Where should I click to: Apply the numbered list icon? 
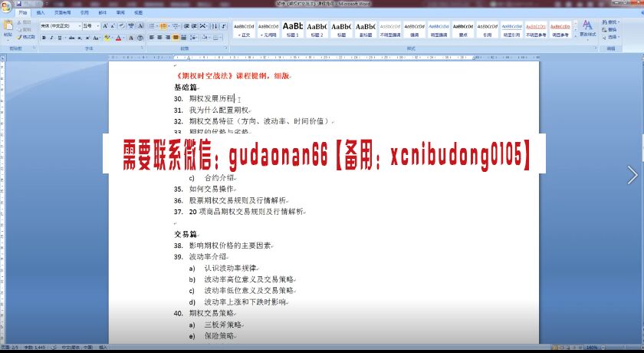[x=163, y=26]
